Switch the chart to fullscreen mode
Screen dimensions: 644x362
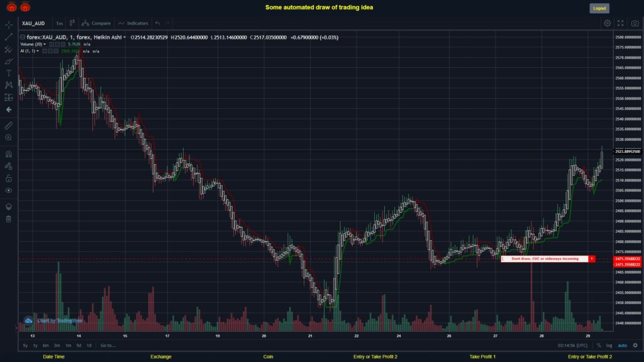coord(621,23)
